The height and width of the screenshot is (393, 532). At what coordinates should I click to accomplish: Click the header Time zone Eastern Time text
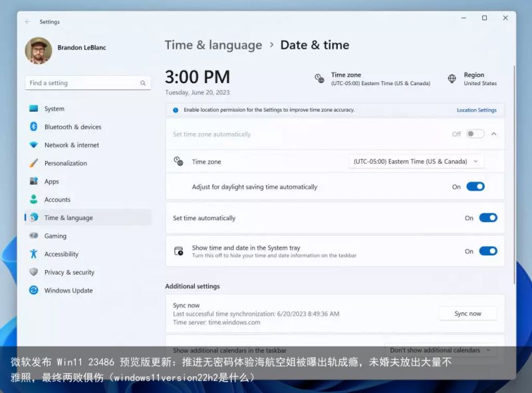click(x=380, y=78)
